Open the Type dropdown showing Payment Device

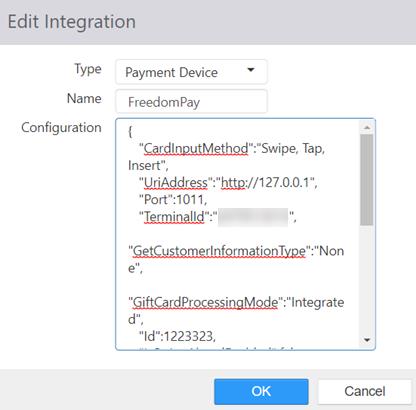(191, 72)
